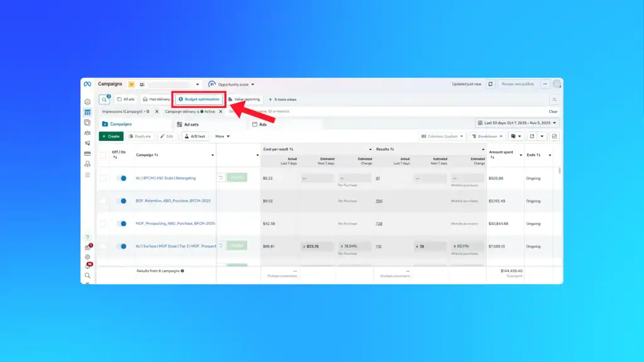Click the table vertical scrollbar
644x362 pixels.
(560, 170)
